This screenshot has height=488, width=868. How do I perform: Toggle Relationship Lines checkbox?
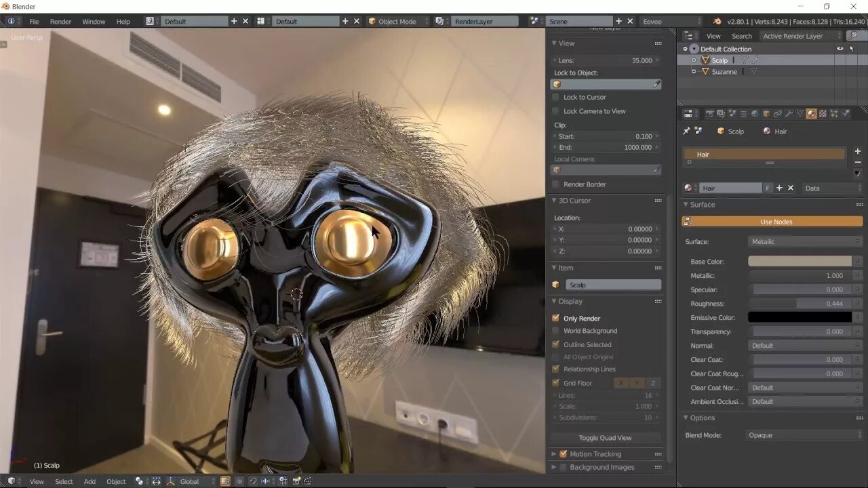tap(556, 369)
